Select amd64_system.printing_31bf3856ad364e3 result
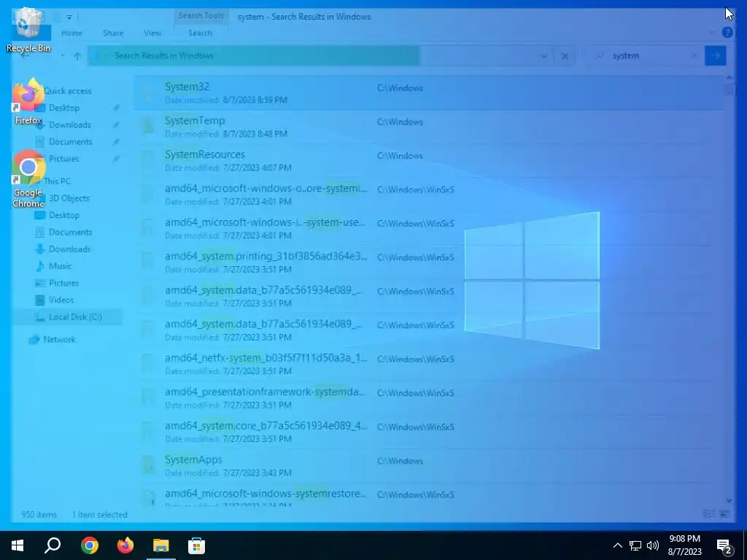The width and height of the screenshot is (747, 560). [429, 262]
